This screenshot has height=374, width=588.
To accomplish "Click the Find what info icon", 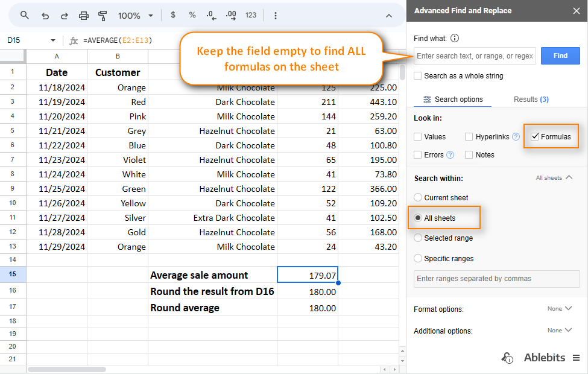I will (455, 38).
